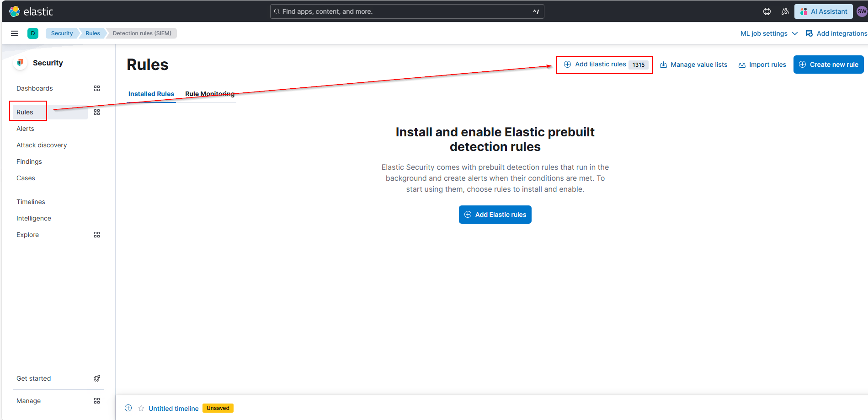Open Get started in sidebar
This screenshot has height=420, width=868.
[x=34, y=378]
